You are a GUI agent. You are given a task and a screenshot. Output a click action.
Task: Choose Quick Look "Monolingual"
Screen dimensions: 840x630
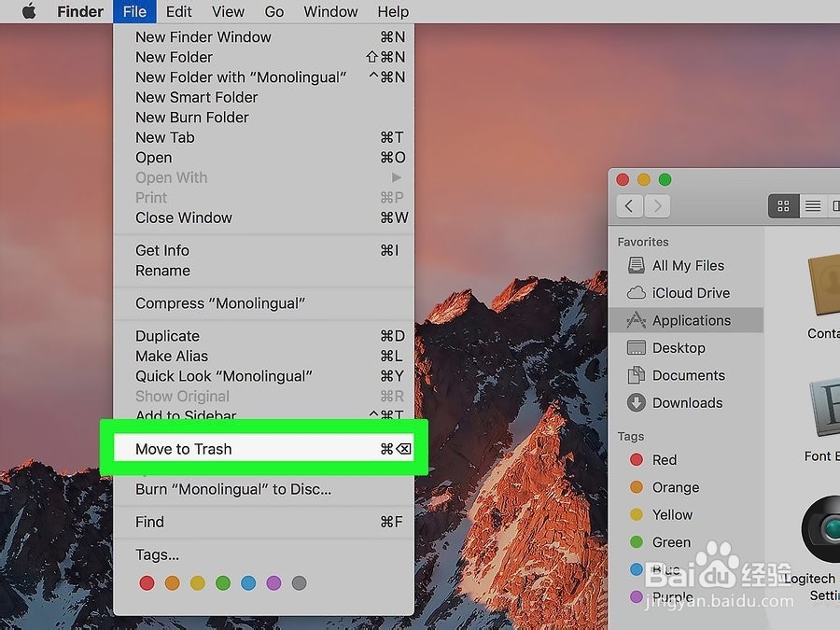click(x=263, y=376)
